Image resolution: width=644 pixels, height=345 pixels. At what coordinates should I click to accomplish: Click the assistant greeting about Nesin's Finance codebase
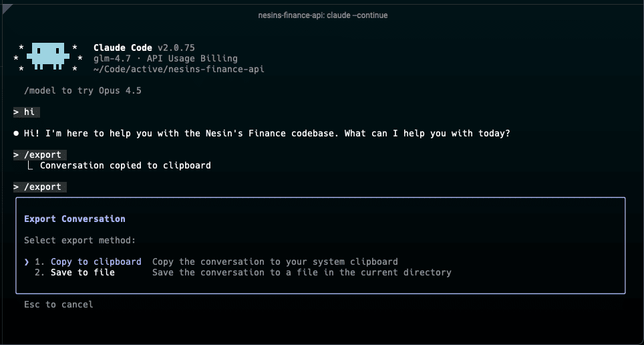[x=267, y=134]
